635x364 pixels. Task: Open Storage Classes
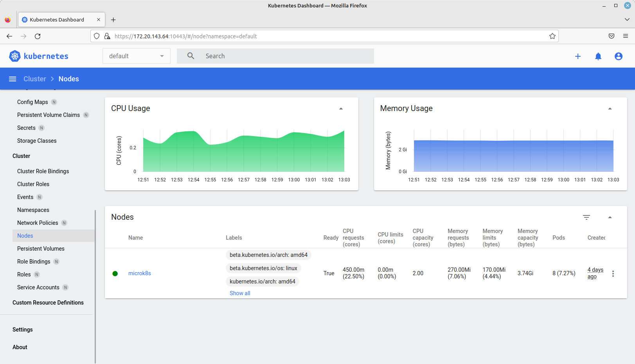click(x=37, y=141)
